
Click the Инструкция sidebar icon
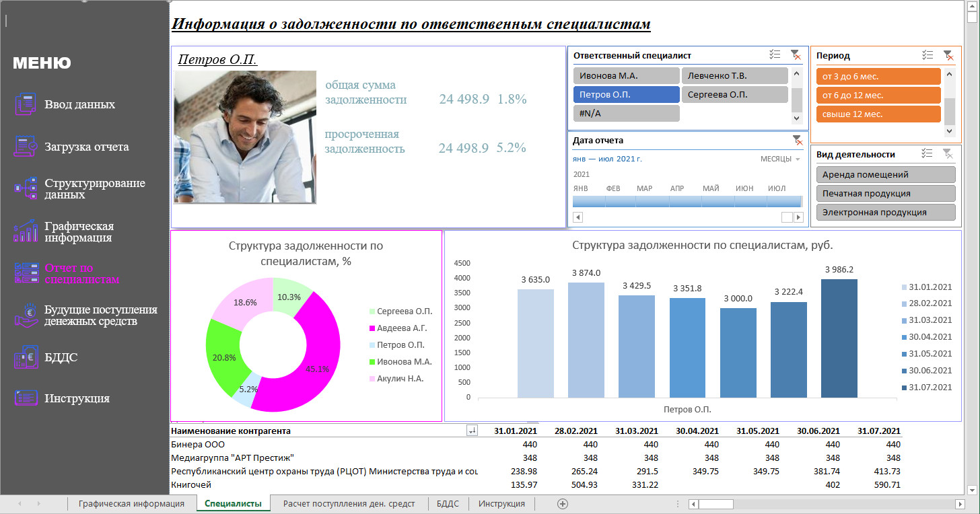(x=26, y=398)
